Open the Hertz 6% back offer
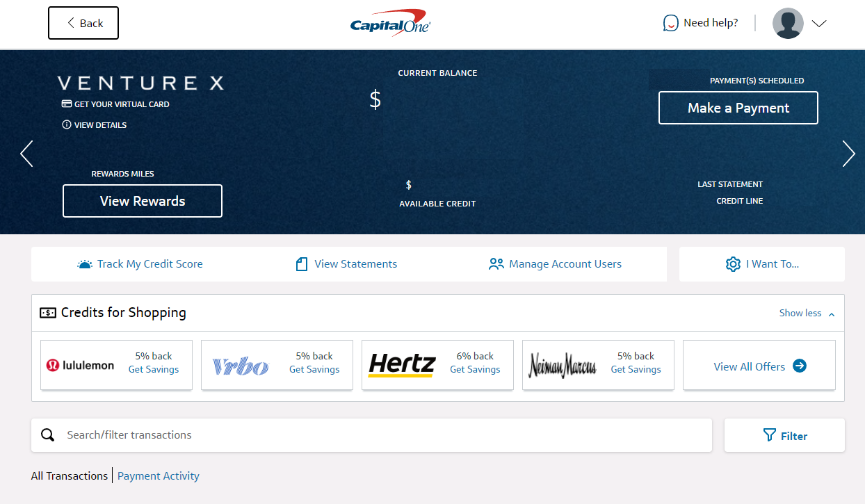Screen dimensions: 865x504 (437, 365)
